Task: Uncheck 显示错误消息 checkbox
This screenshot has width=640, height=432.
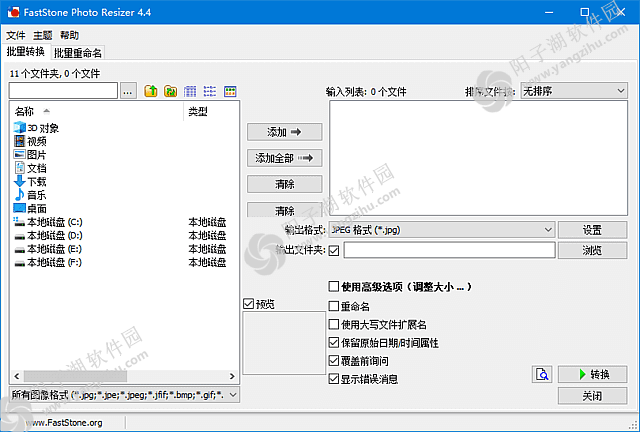Action: click(334, 379)
